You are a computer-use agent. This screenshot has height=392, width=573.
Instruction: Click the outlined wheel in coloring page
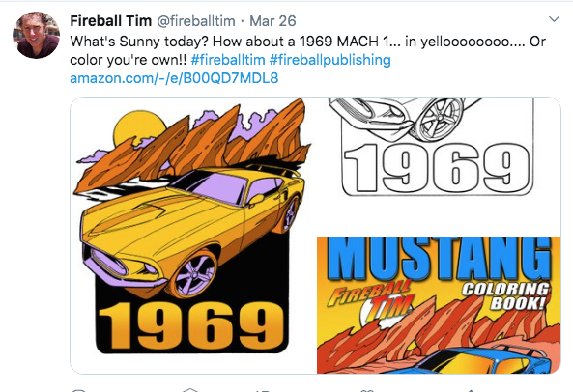(440, 119)
